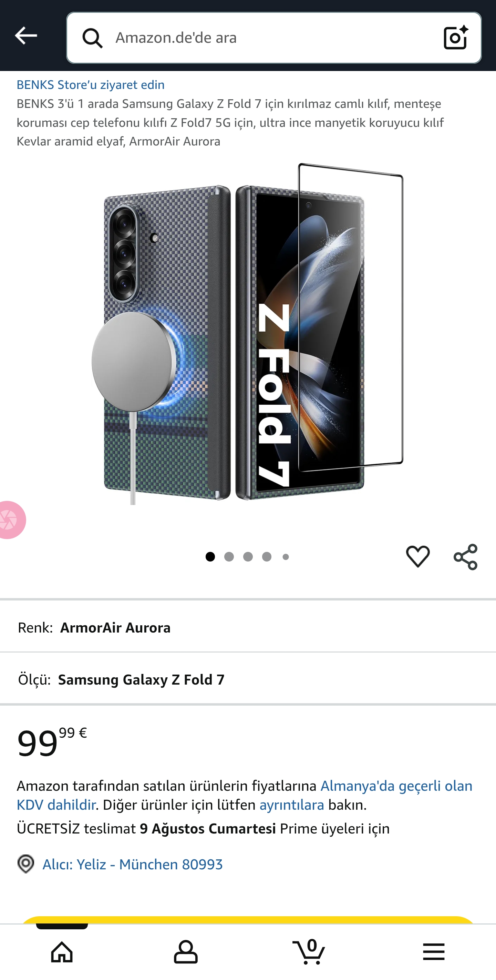The image size is (496, 980).
Task: Open Almanya'da geçerli olan KDV dahildir link
Action: coord(245,796)
